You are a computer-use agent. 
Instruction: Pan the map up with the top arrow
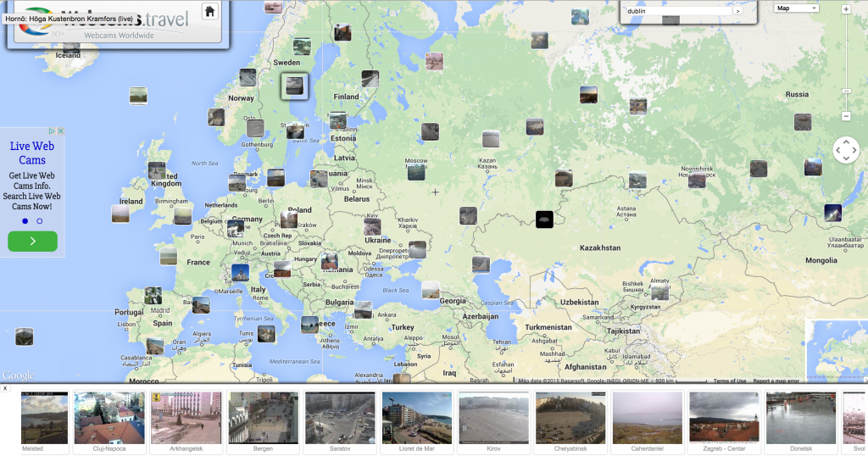[846, 142]
